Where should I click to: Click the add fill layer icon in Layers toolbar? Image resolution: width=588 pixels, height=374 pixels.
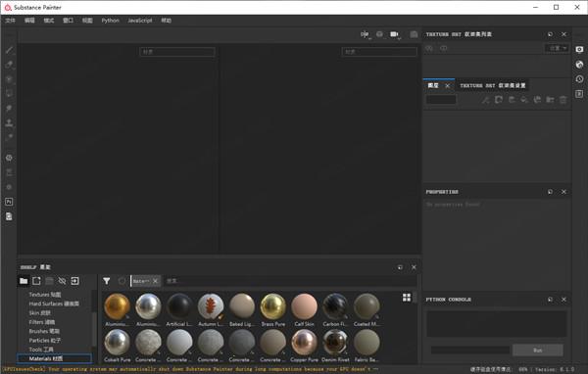pyautogui.click(x=524, y=100)
